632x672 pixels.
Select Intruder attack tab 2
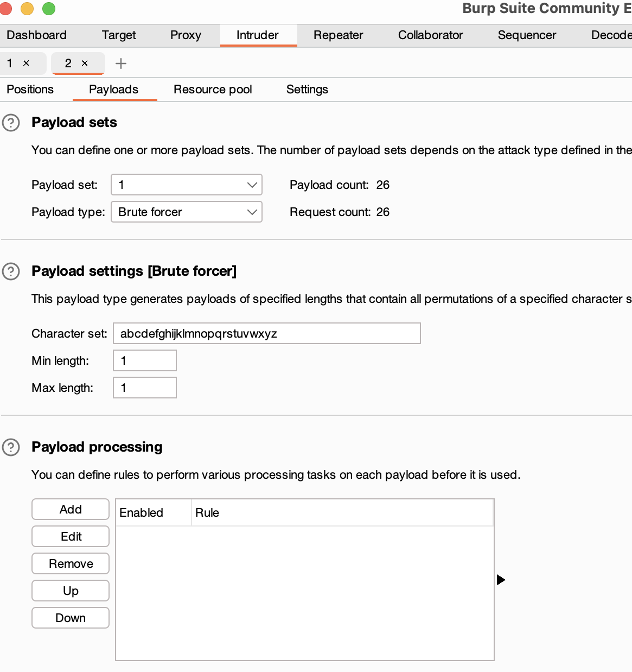click(68, 64)
